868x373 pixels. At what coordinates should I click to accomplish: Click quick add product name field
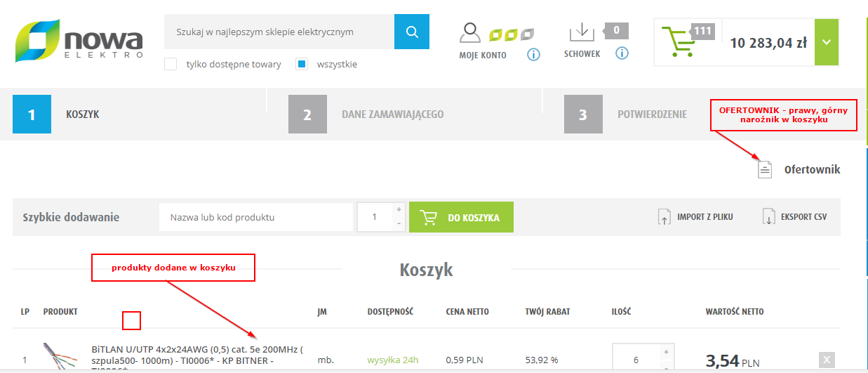tap(256, 217)
